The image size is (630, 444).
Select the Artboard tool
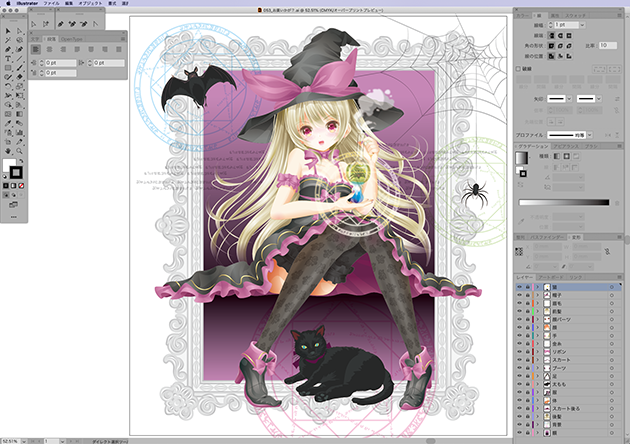[x=8, y=142]
